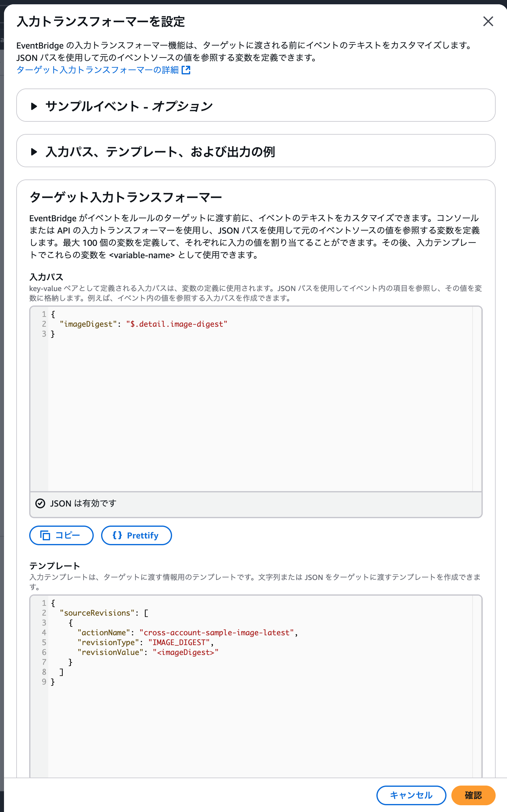Expand 入力パス、テンプレート、および出力の例 section
The width and height of the screenshot is (507, 812).
coord(34,152)
